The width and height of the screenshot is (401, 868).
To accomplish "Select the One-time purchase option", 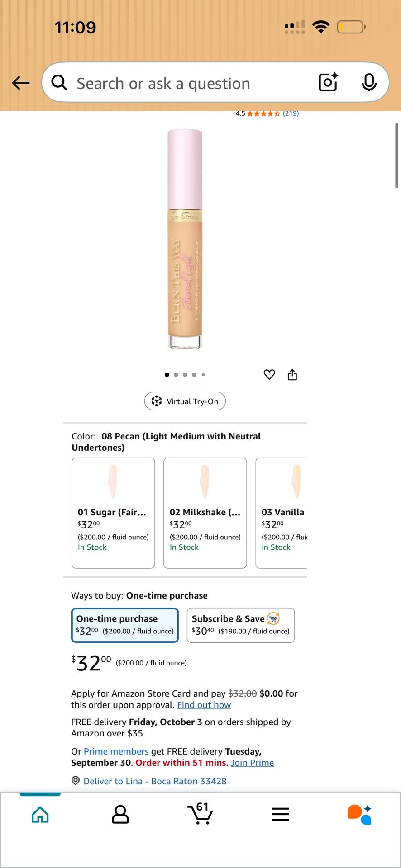I will click(125, 625).
